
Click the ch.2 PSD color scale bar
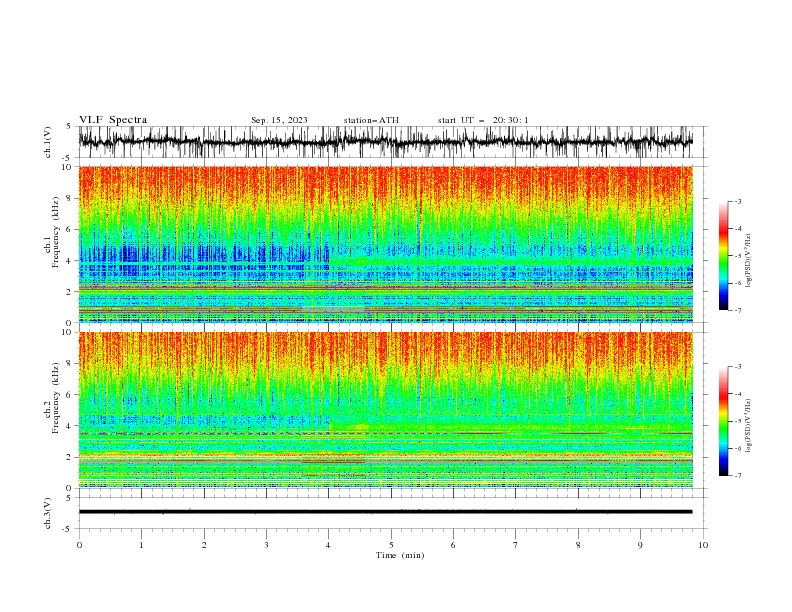(724, 421)
